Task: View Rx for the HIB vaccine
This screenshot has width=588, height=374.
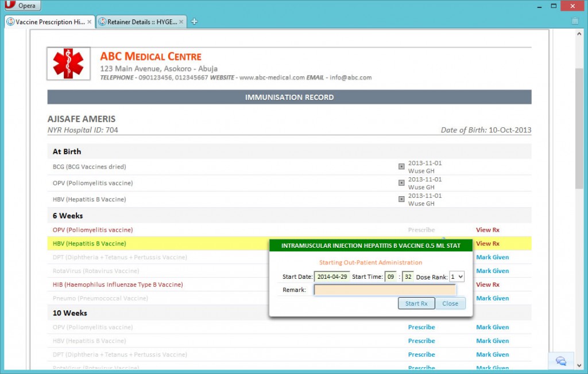Action: point(487,284)
